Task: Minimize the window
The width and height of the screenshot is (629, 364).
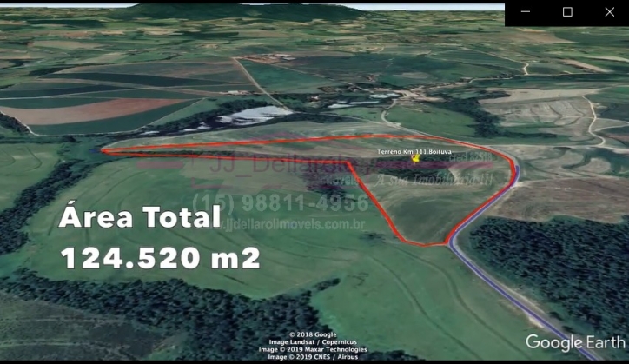Action: pos(526,12)
